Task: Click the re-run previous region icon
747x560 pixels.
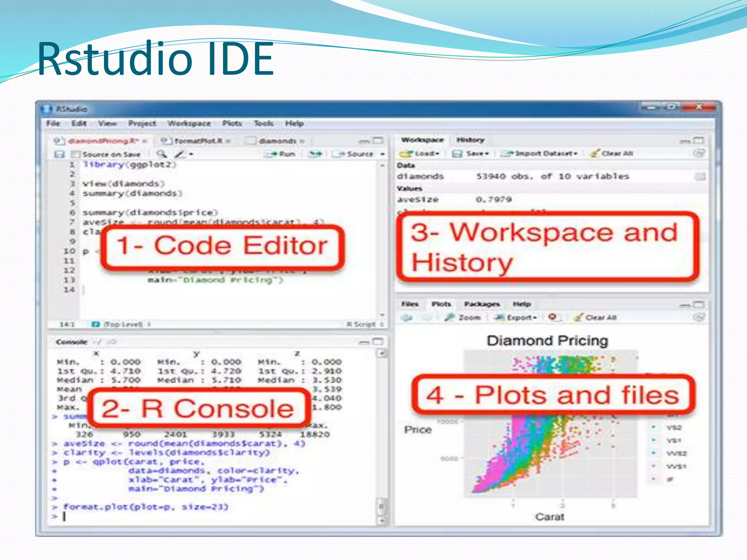Action: (316, 154)
